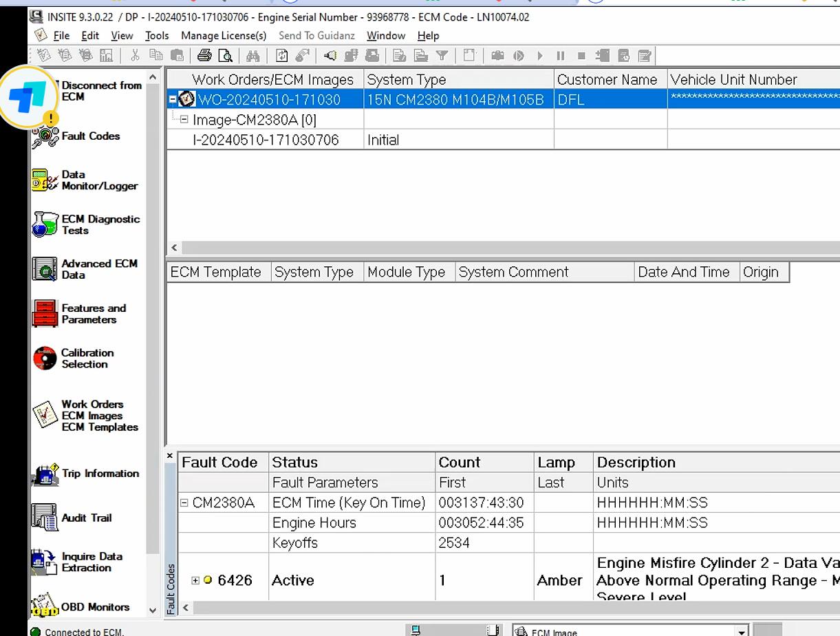Open the View menu

pyautogui.click(x=122, y=36)
